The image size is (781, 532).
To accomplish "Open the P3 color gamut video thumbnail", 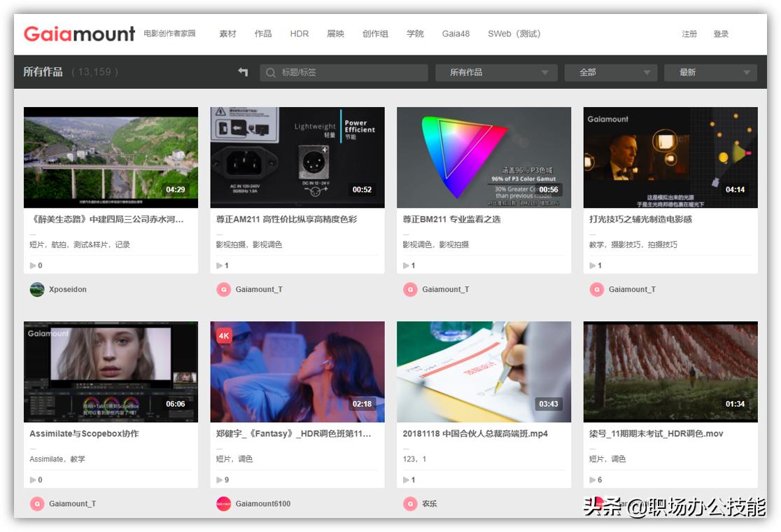I will [484, 157].
